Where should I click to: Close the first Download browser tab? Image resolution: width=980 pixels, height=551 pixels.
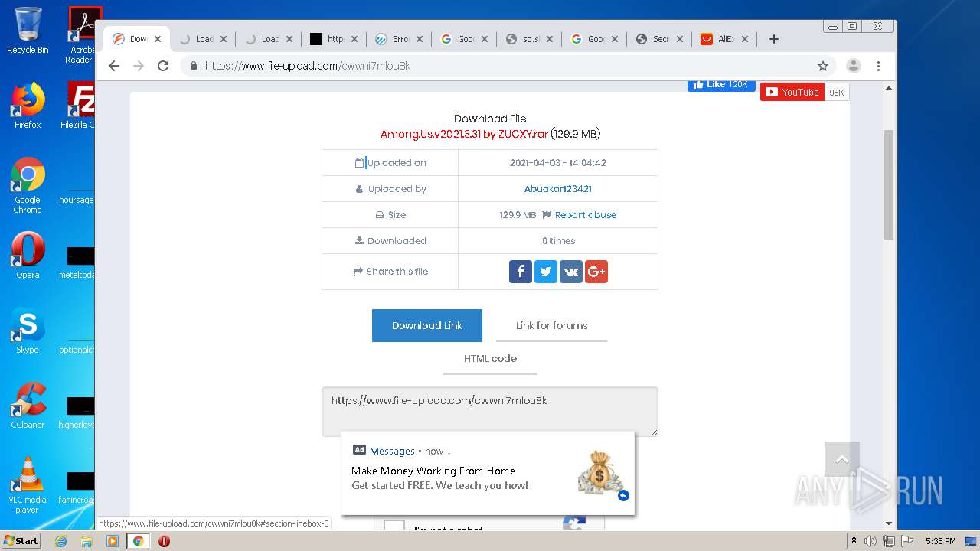[158, 39]
